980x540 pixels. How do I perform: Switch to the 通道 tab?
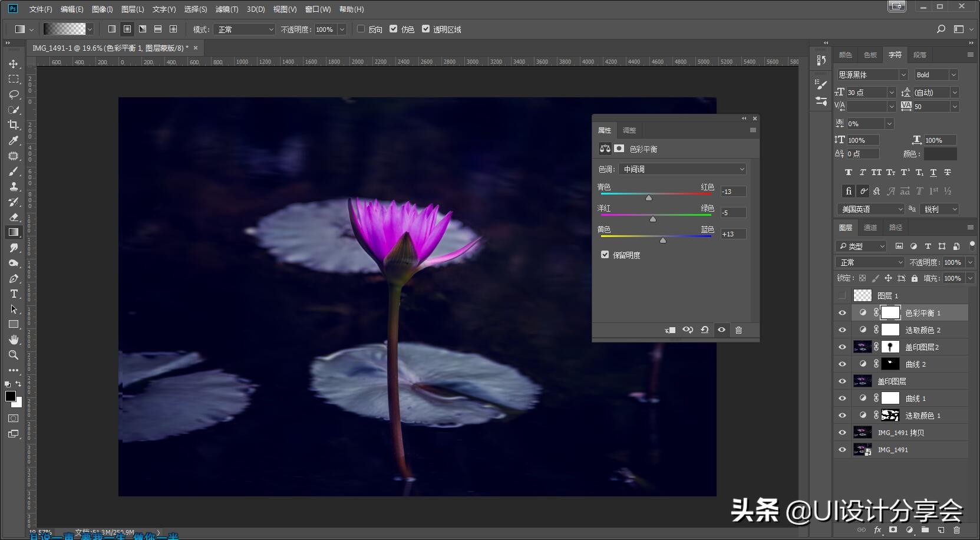tap(870, 228)
